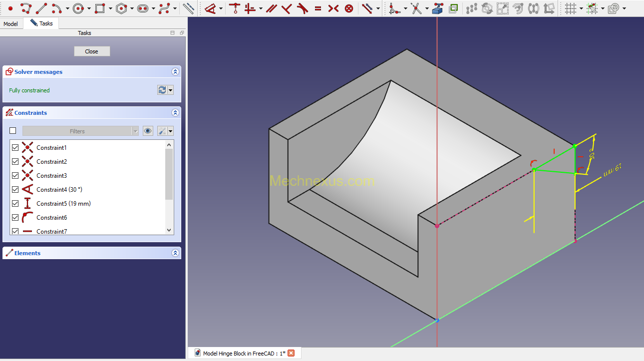Select the Line drawing tool
This screenshot has height=361, width=644.
41,8
